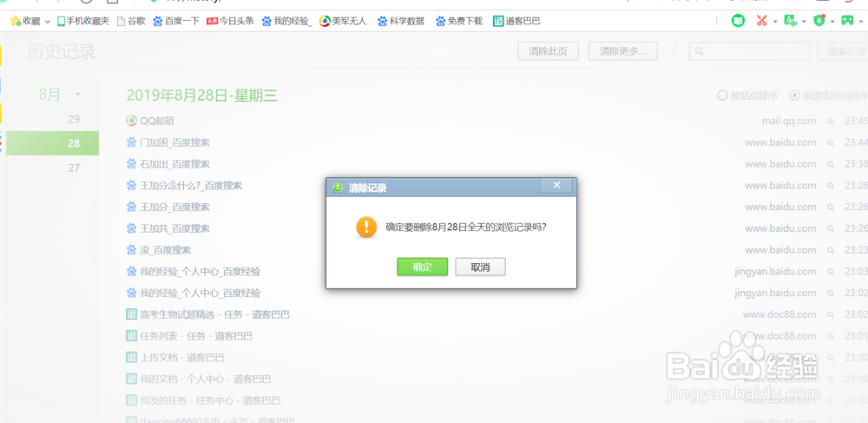This screenshot has width=868, height=423.
Task: Open 我发的任务 - 任务中心 - 道客巴巴 entry
Action: 210,400
